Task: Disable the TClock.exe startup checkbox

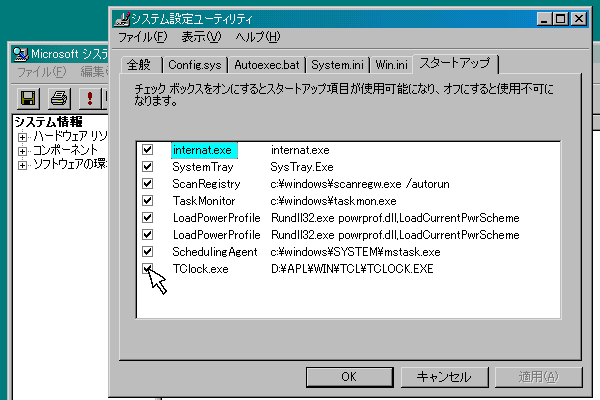Action: tap(147, 268)
